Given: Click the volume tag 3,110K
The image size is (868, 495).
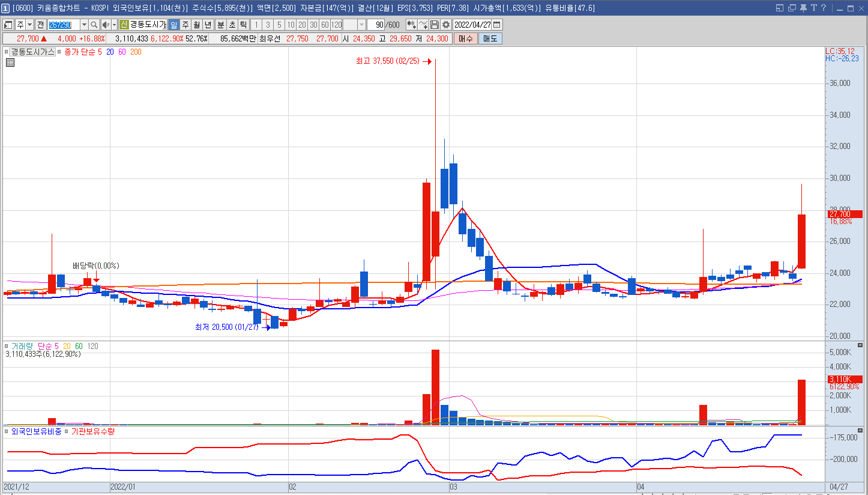Looking at the screenshot, I should tap(844, 379).
